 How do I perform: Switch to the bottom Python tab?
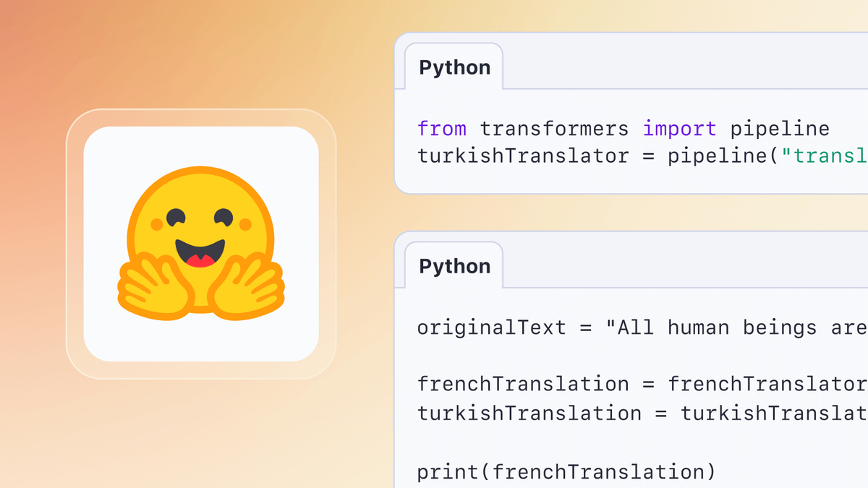(x=454, y=266)
